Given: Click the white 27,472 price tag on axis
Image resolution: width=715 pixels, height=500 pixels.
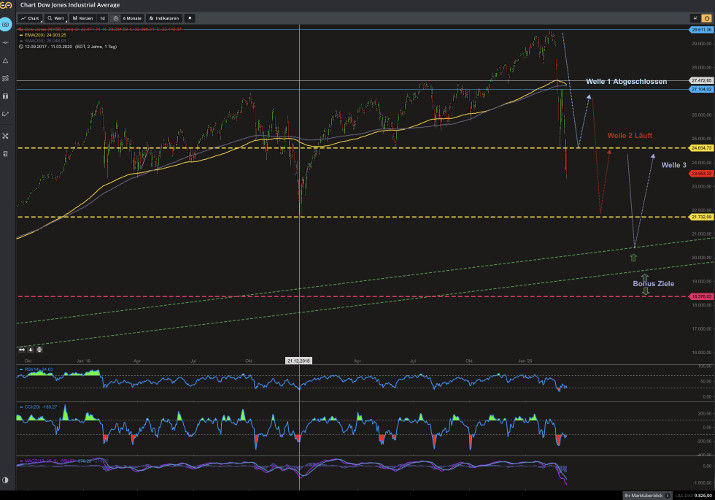Looking at the screenshot, I should tap(701, 81).
